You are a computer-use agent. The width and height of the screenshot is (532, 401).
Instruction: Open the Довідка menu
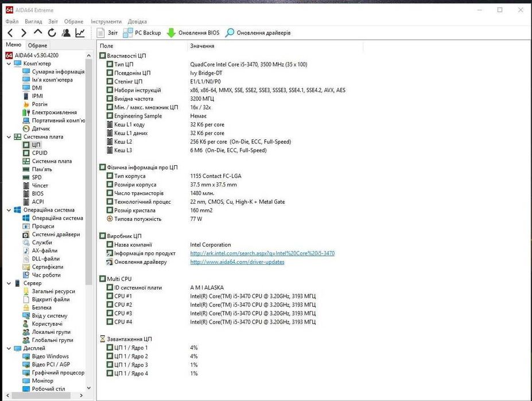click(137, 21)
